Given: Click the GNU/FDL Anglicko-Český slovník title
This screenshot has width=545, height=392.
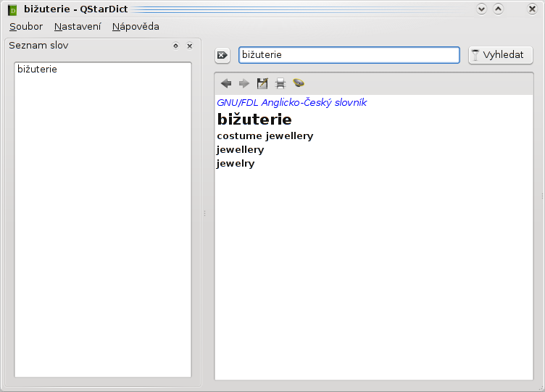Looking at the screenshot, I should click(291, 102).
